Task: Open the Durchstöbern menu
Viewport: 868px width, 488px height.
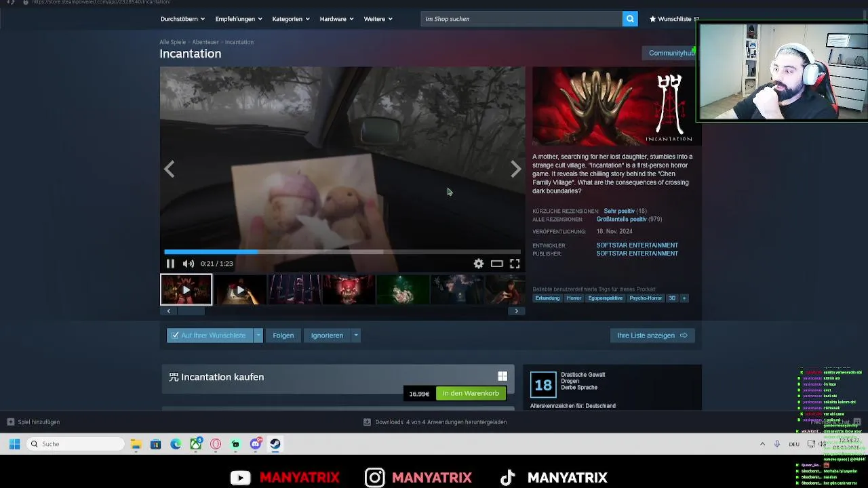Action: pyautogui.click(x=182, y=19)
